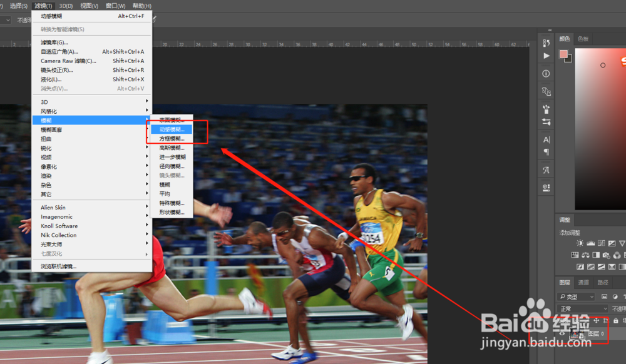
Task: Click the background color swatch
Action: [x=568, y=59]
